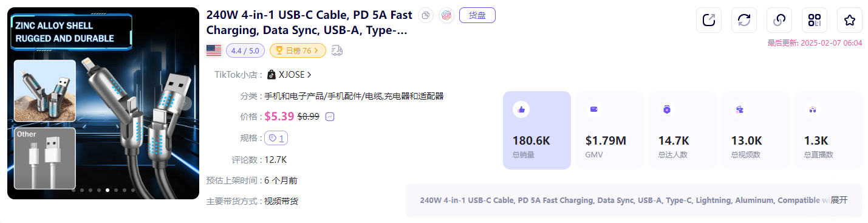The height and width of the screenshot is (223, 868).
Task: Select the GMV $1.79M stat card
Action: pos(610,130)
